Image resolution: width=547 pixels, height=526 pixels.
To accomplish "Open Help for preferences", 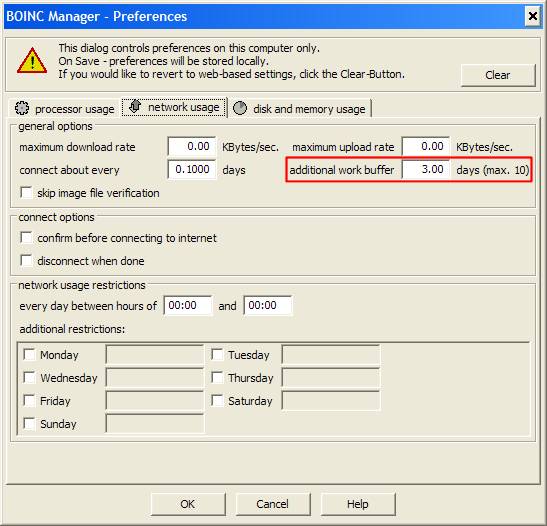I will [358, 504].
